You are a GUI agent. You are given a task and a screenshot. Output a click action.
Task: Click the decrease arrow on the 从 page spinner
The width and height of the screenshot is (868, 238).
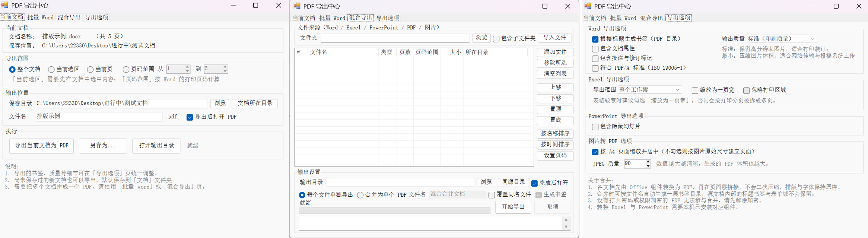click(x=188, y=71)
